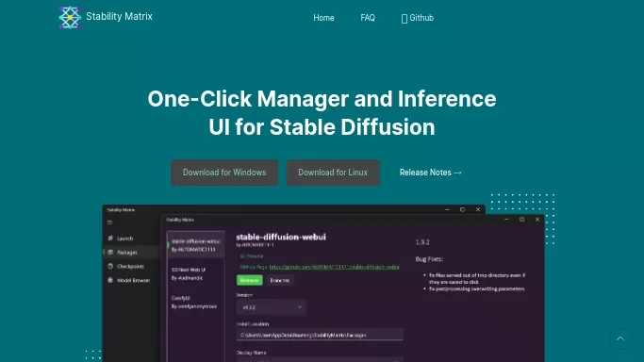Click the Packages box icon
Viewport: 644px width, 362px height.
110,253
